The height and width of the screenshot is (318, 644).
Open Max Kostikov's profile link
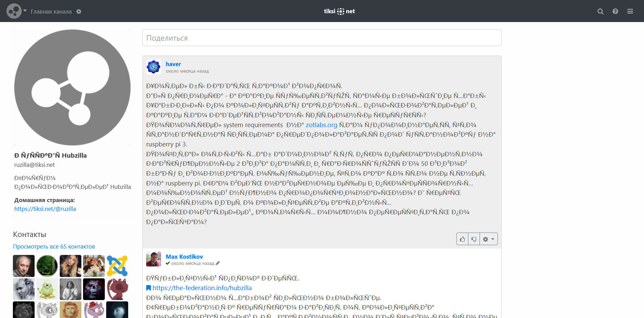point(184,257)
